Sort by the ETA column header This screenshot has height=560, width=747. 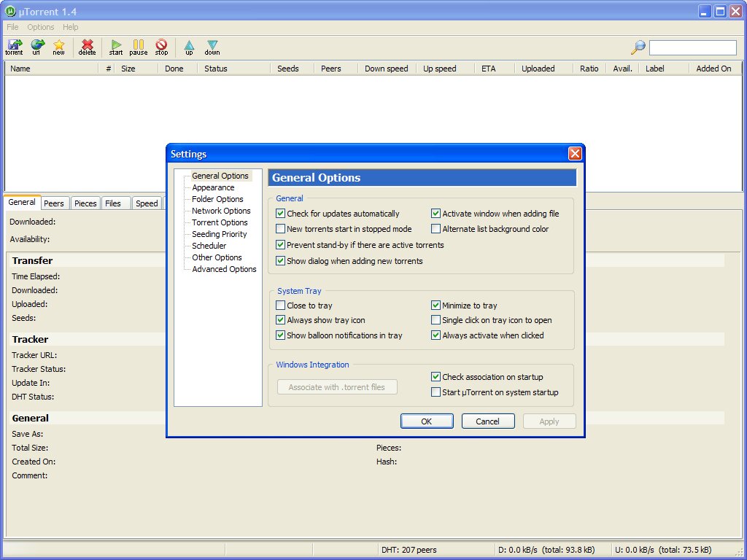click(494, 69)
